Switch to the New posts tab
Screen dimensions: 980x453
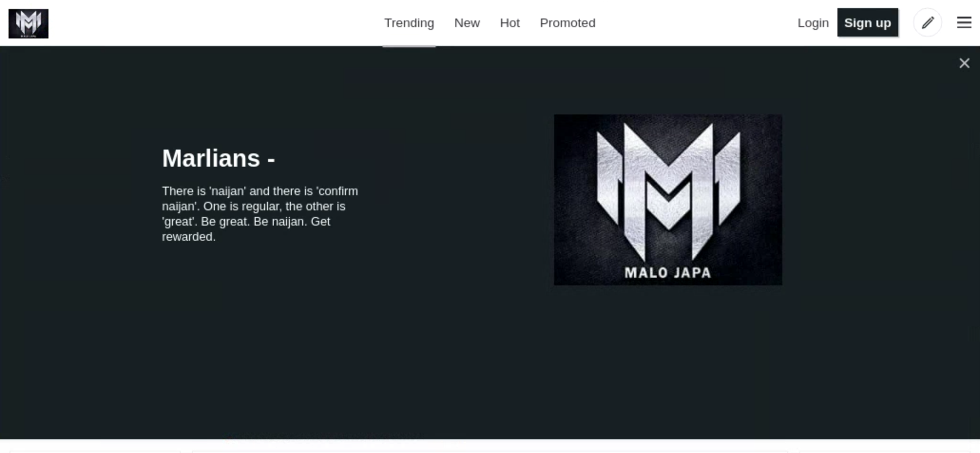467,22
